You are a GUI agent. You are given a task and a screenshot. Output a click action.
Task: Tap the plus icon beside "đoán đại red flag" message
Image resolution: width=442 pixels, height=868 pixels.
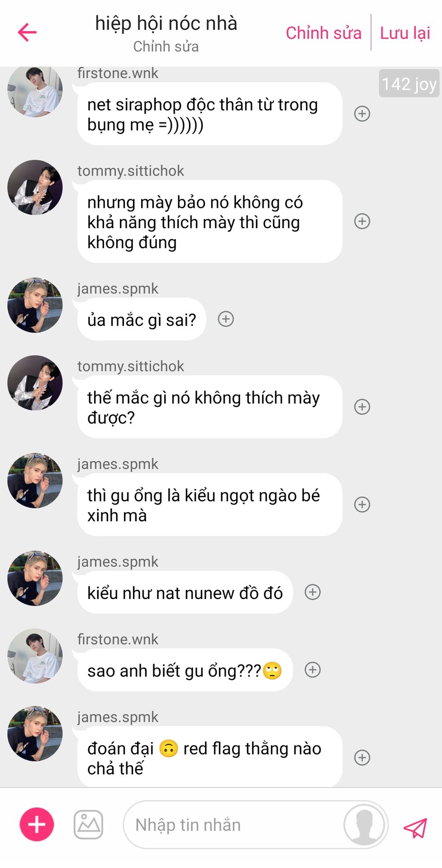click(362, 758)
